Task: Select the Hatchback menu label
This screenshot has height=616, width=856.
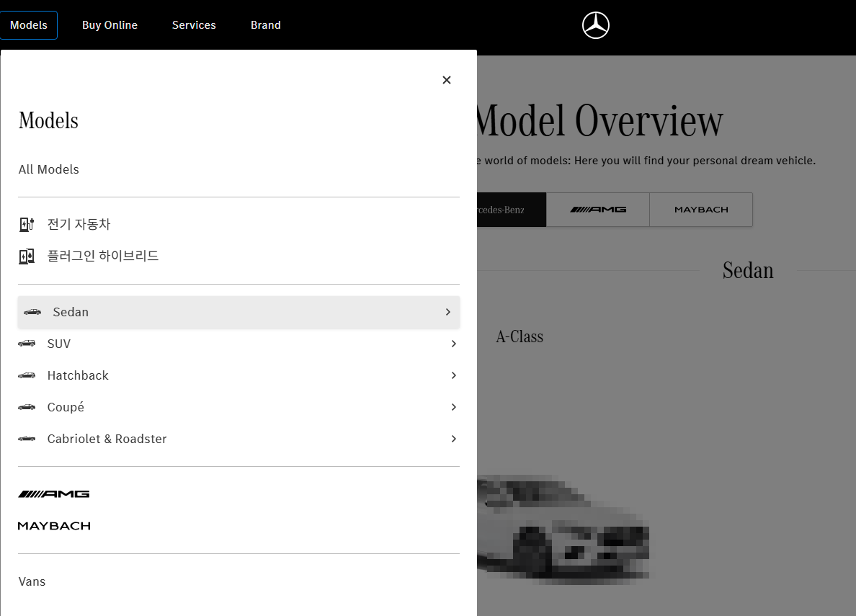Action: (x=78, y=375)
